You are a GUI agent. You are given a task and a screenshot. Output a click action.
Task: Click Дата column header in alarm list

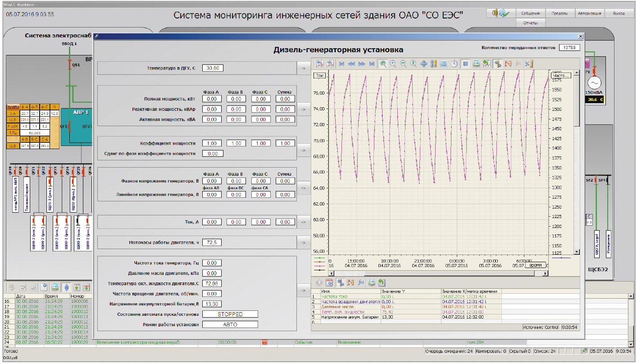pyautogui.click(x=29, y=296)
